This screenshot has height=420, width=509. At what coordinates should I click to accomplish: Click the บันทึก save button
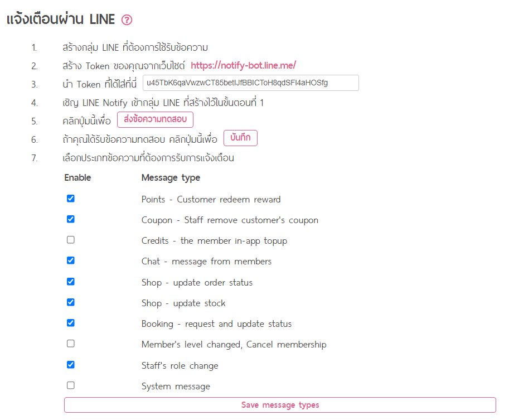[240, 138]
